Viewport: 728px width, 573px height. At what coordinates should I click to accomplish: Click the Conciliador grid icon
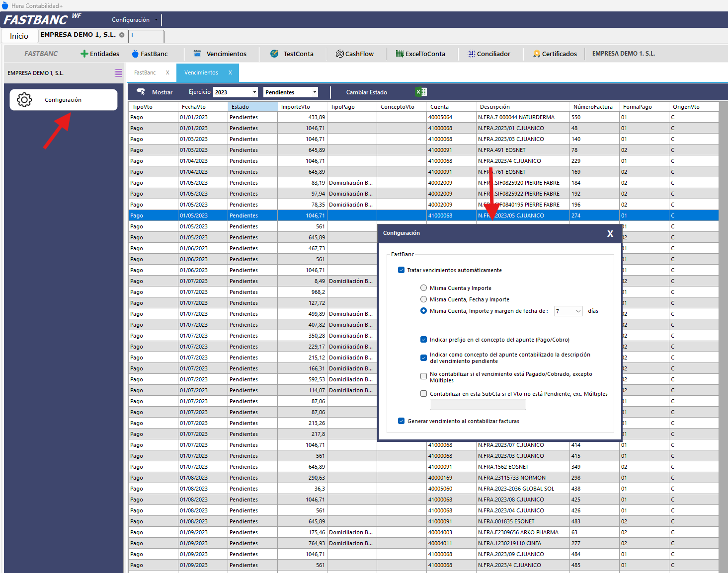(x=471, y=54)
